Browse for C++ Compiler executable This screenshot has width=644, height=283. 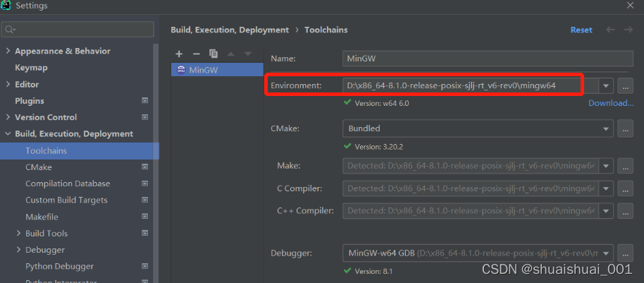pos(625,211)
